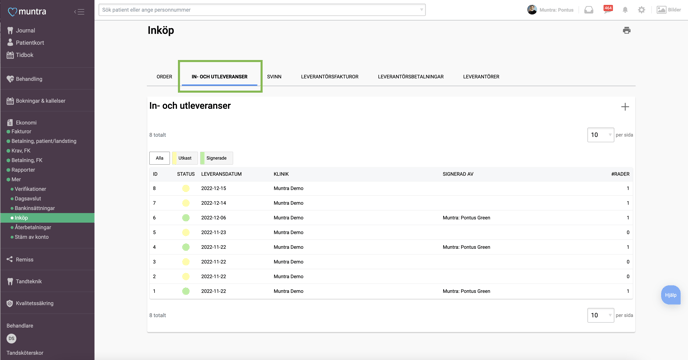The height and width of the screenshot is (360, 688).
Task: Open Stäm av konto sub-item
Action: (x=32, y=237)
